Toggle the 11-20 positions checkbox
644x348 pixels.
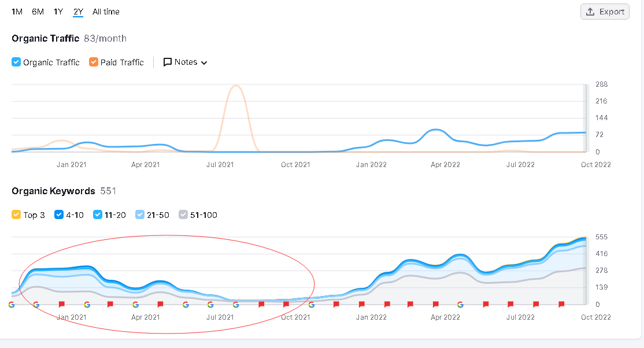tap(98, 215)
